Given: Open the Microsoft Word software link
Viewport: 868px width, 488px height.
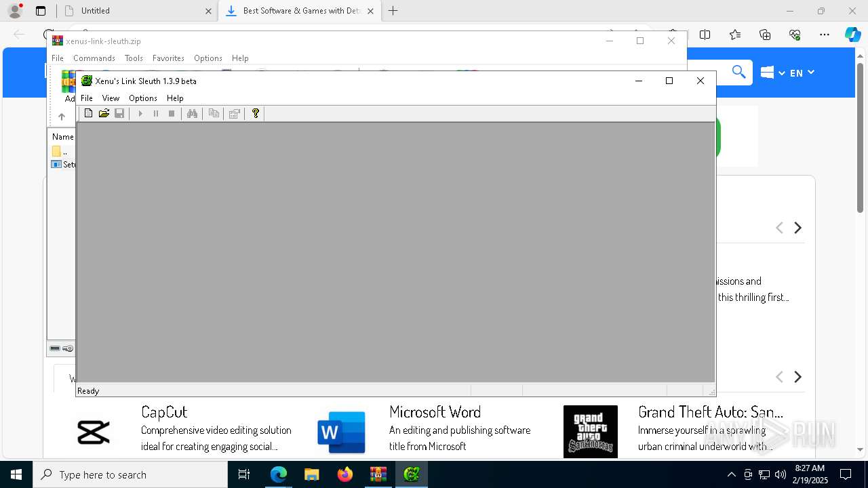Looking at the screenshot, I should pyautogui.click(x=435, y=412).
